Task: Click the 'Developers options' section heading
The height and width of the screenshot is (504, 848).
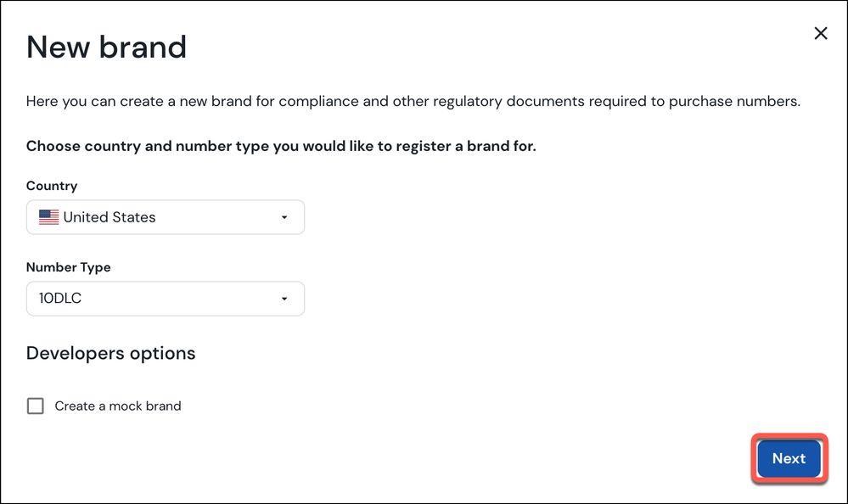Action: (111, 353)
